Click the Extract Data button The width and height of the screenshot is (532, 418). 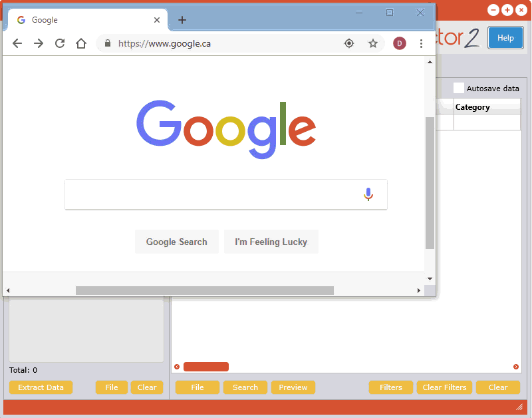coord(41,387)
